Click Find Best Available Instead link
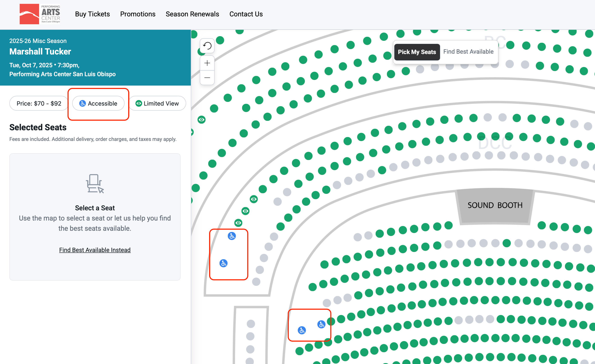The width and height of the screenshot is (595, 364). [x=95, y=250]
